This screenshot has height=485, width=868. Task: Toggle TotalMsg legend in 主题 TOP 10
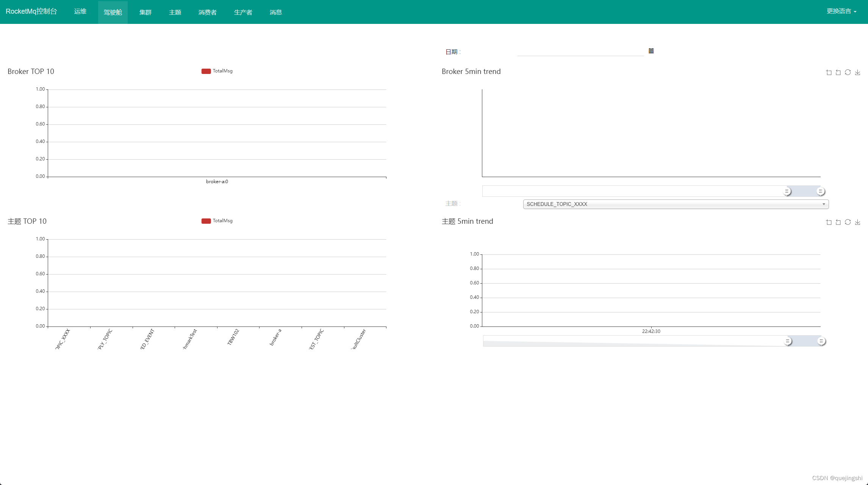click(217, 221)
